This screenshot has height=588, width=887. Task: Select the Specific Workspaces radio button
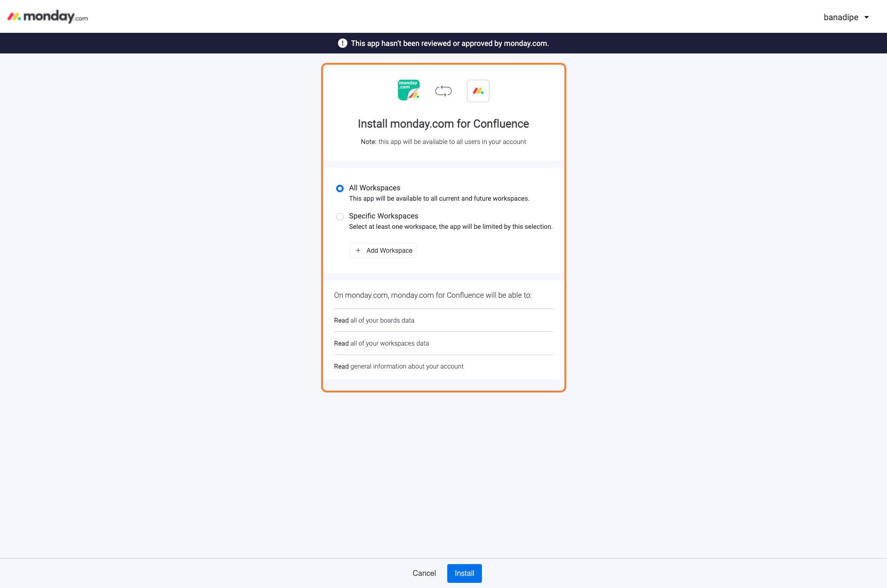[x=340, y=217]
